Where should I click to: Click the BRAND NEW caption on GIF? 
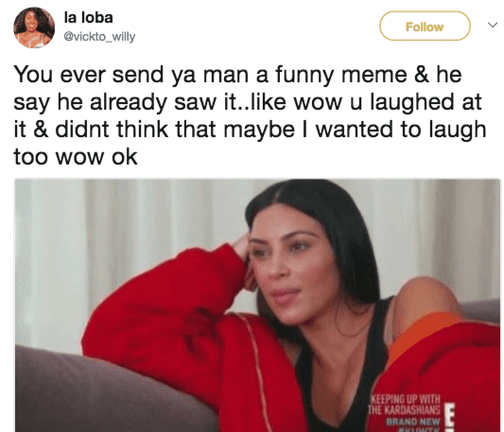(x=413, y=421)
